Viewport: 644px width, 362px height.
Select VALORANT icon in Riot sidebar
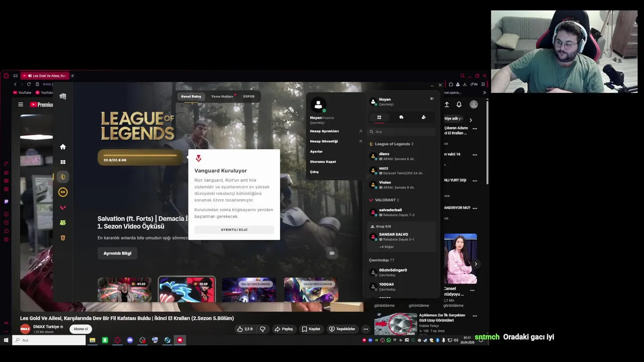pos(63,207)
